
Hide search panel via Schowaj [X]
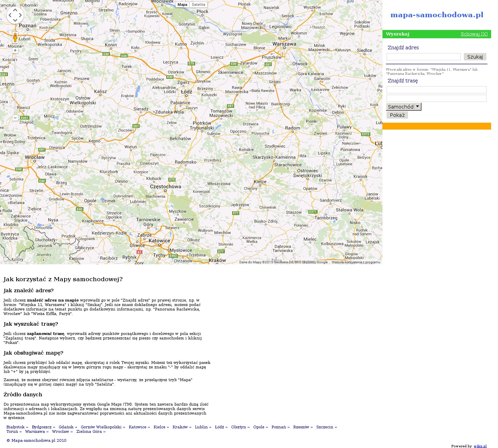474,34
